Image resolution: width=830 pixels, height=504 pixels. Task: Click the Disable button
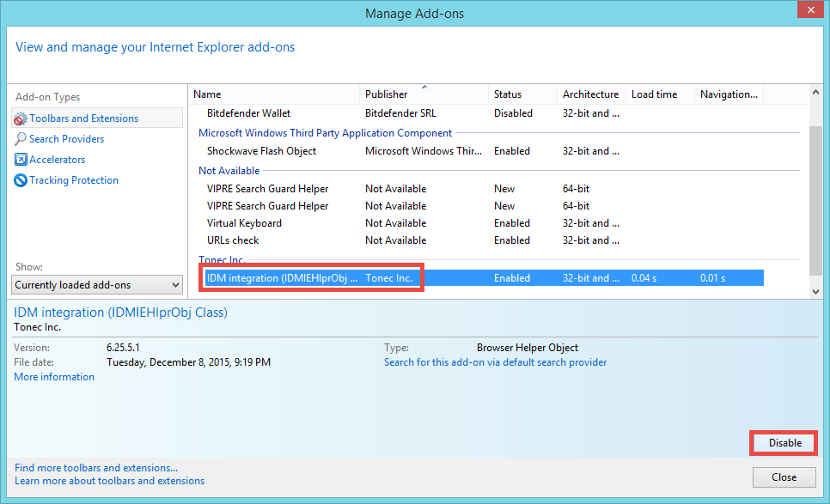coord(784,443)
